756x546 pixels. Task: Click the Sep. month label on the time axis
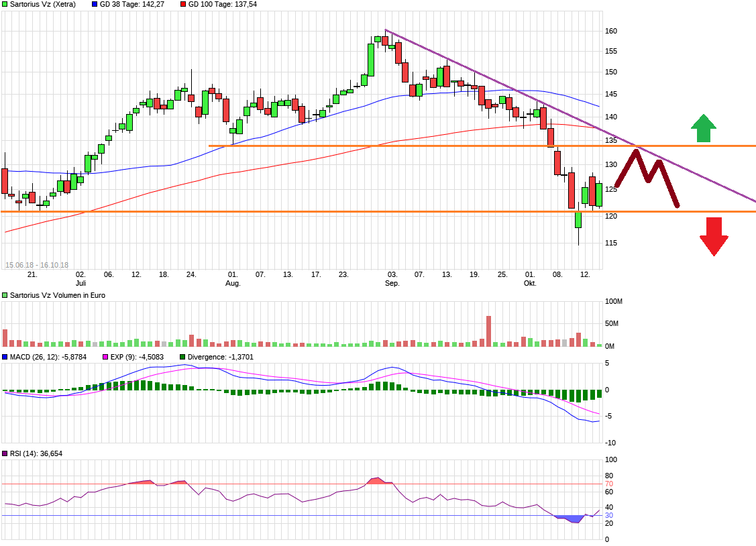[392, 284]
